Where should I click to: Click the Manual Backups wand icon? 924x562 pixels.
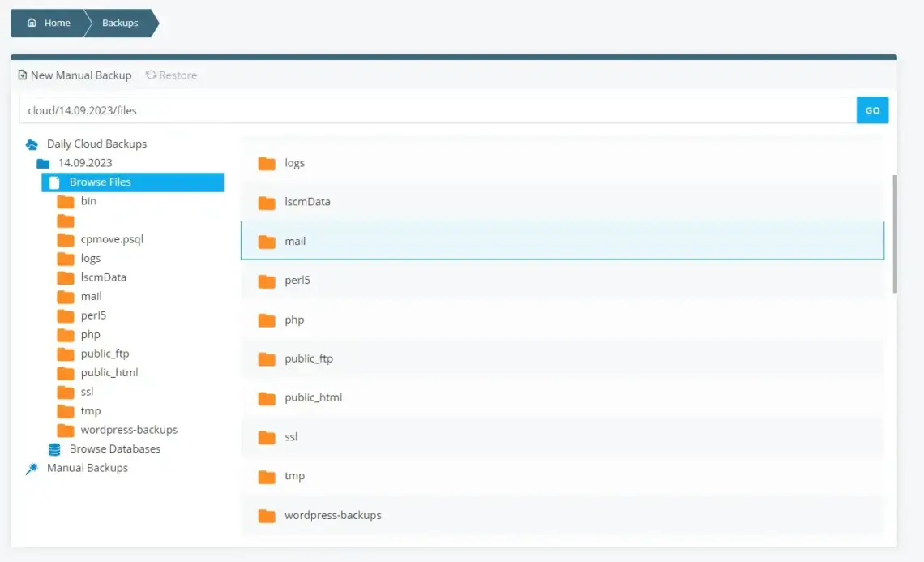[x=32, y=467]
